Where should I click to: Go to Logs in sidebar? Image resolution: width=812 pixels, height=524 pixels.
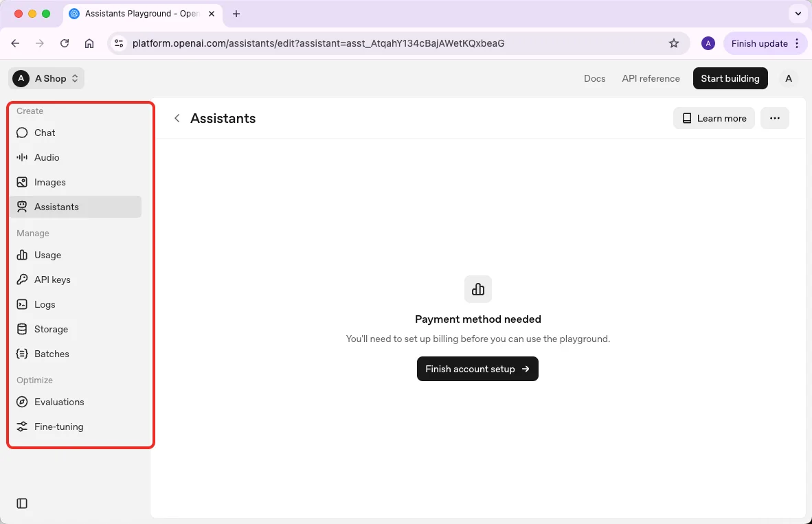coord(45,304)
